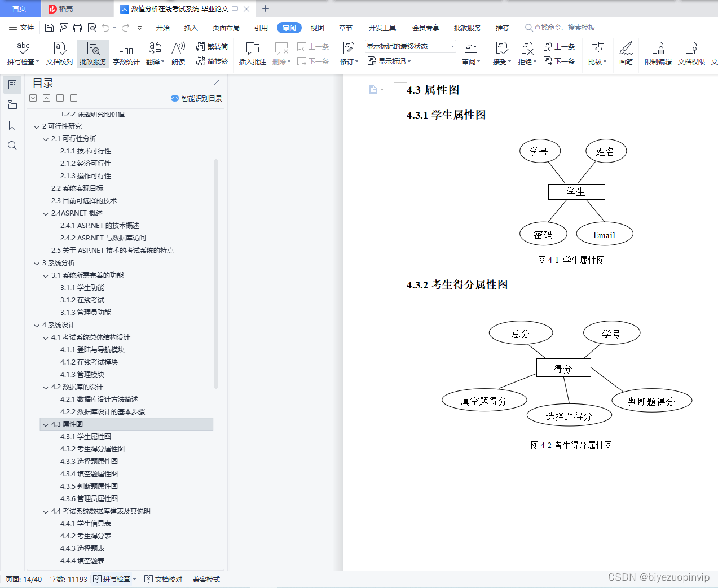
Task: Jump to 4.3.6 管理员属性图 heading
Action: 89,499
